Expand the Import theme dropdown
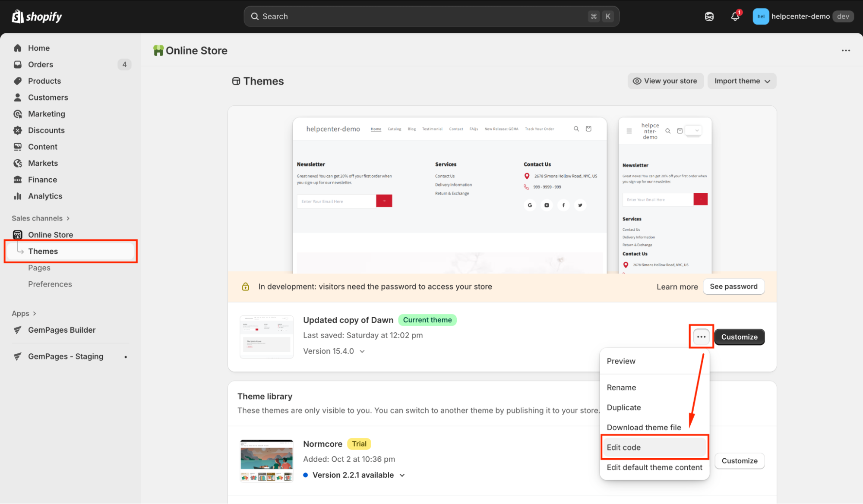The width and height of the screenshot is (863, 504). click(742, 81)
